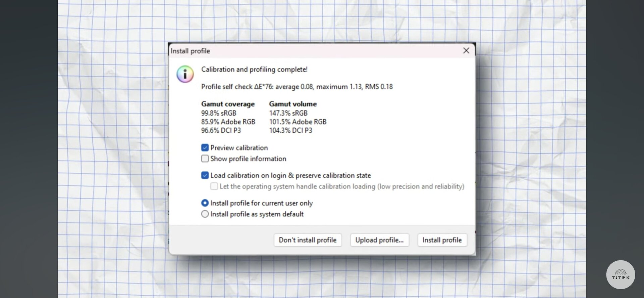This screenshot has height=298, width=644.
Task: Click the 104.3% DCI P3 volume value
Action: (x=290, y=130)
